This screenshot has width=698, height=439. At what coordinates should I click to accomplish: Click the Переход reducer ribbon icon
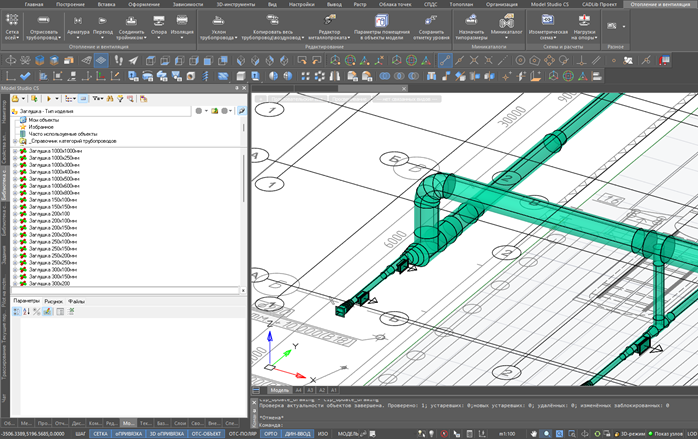[103, 21]
